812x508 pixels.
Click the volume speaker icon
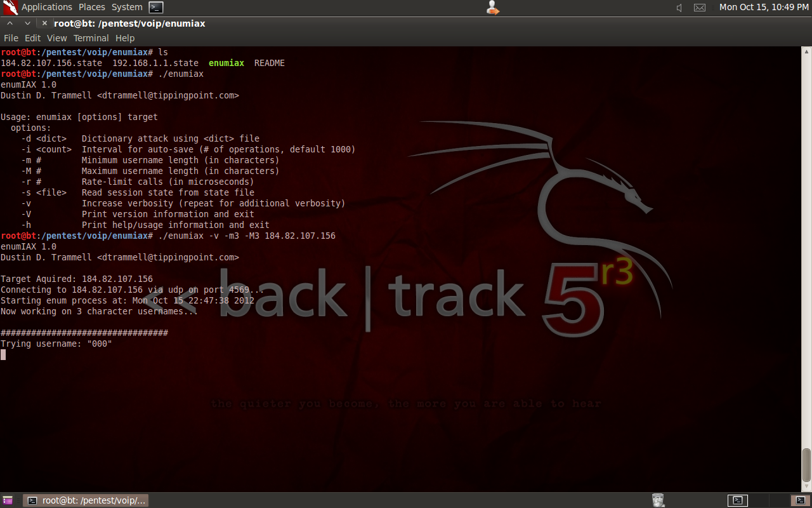tap(679, 8)
